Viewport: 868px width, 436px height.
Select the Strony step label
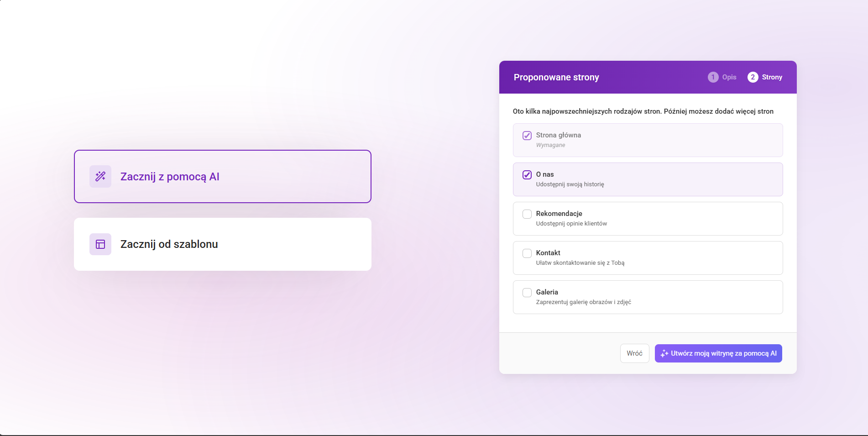tap(772, 77)
